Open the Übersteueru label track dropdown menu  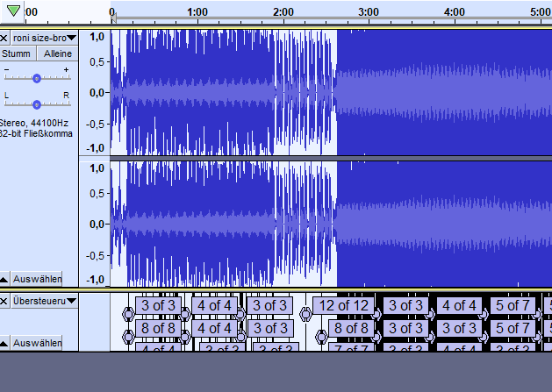click(44, 301)
